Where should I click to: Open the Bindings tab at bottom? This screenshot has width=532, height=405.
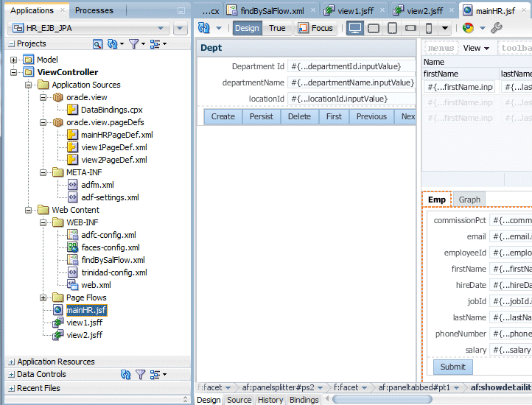304,400
